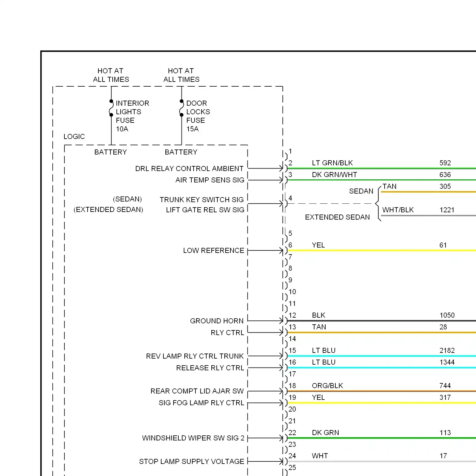Select the REAR COMPT LID AJAR SW text
This screenshot has width=476, height=476.
pyautogui.click(x=197, y=391)
